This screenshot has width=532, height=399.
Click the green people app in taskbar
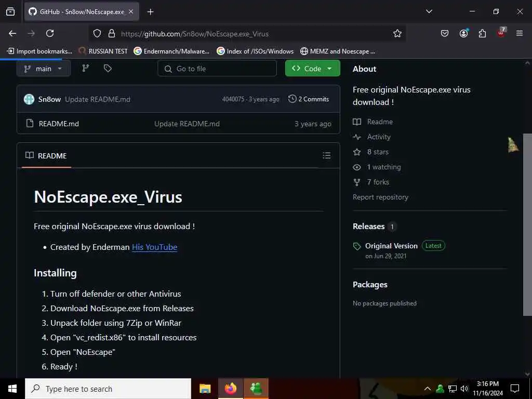point(256,389)
